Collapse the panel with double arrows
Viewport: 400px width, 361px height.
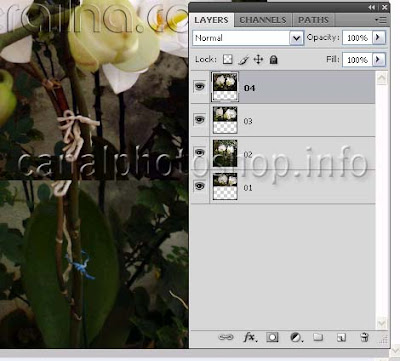pos(372,7)
